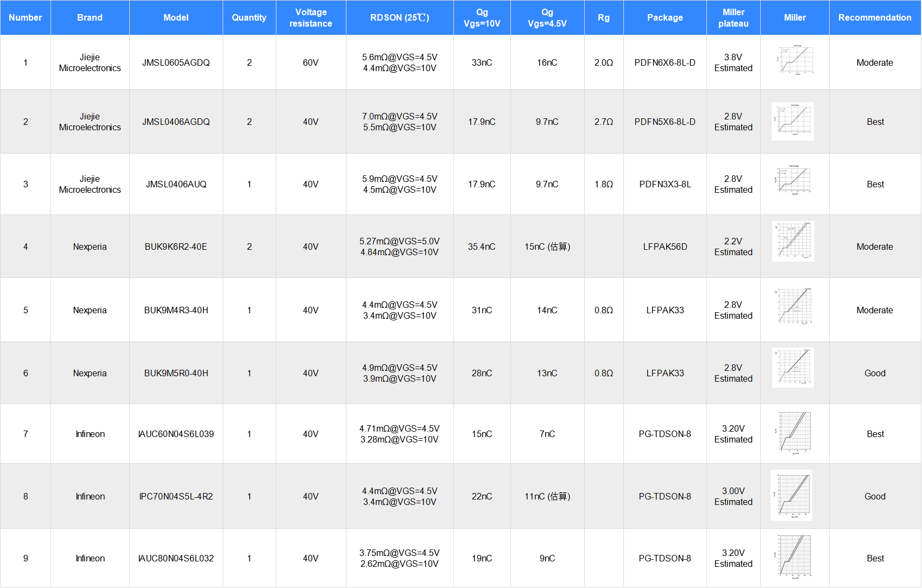Screen dimensions: 922x588
Task: Click the Miller plateau column header
Action: 733,17
